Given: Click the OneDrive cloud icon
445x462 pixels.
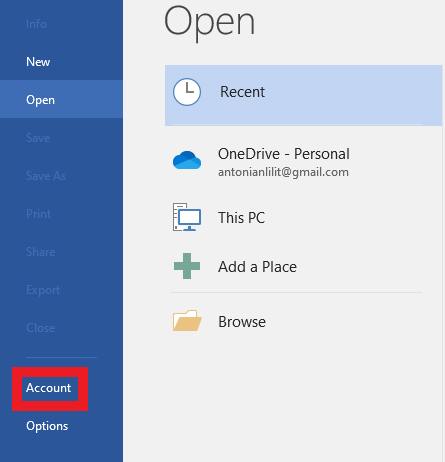Looking at the screenshot, I should 187,160.
